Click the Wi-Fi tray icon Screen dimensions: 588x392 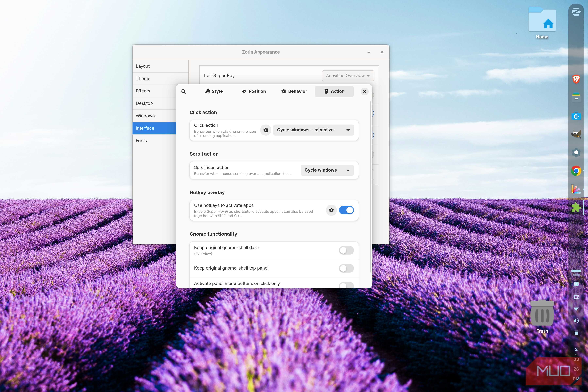click(576, 309)
